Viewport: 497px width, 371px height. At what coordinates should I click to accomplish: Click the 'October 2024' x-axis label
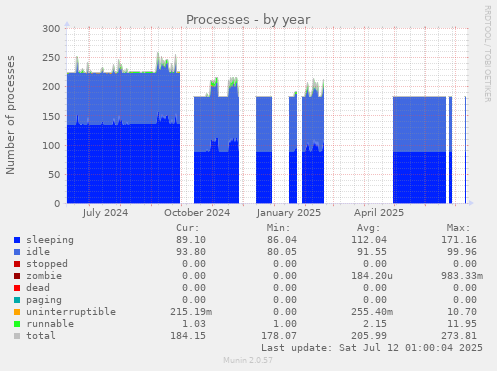click(197, 213)
